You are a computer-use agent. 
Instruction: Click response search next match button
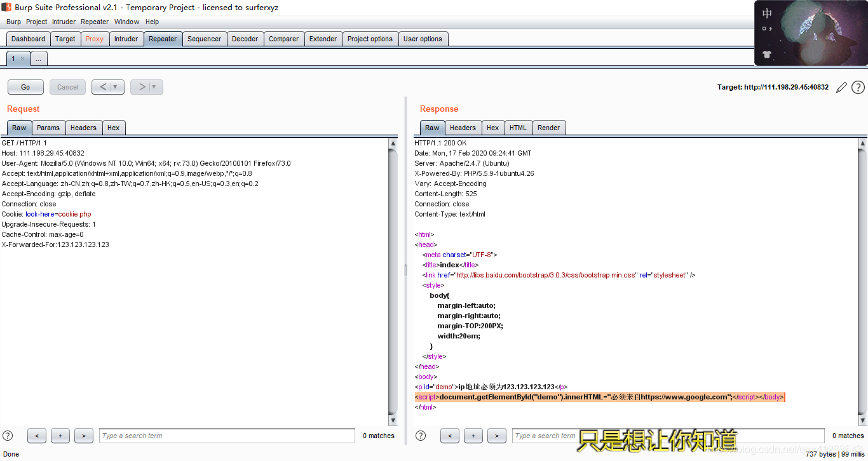497,436
